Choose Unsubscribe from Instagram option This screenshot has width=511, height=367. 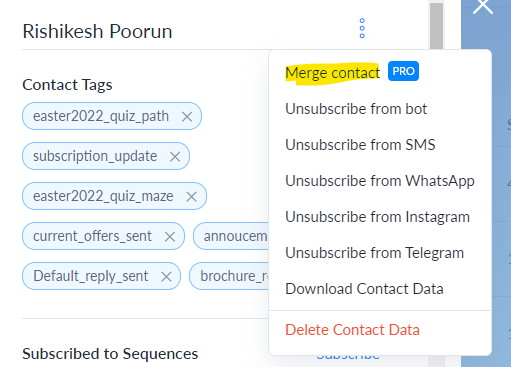[x=377, y=217]
